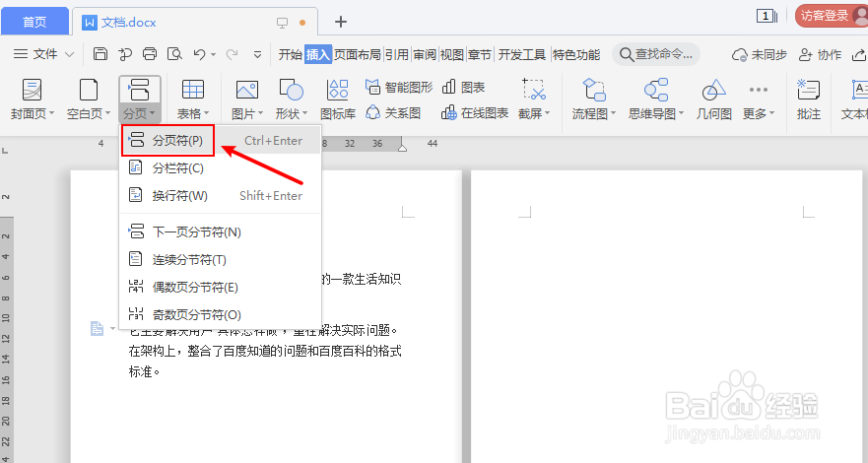This screenshot has height=463, width=868.
Task: Expand the 截屏 dropdown arrow
Action: pyautogui.click(x=548, y=113)
